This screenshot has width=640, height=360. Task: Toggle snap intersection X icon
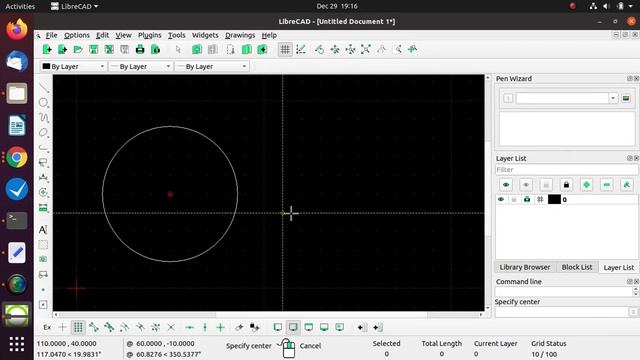tap(171, 327)
